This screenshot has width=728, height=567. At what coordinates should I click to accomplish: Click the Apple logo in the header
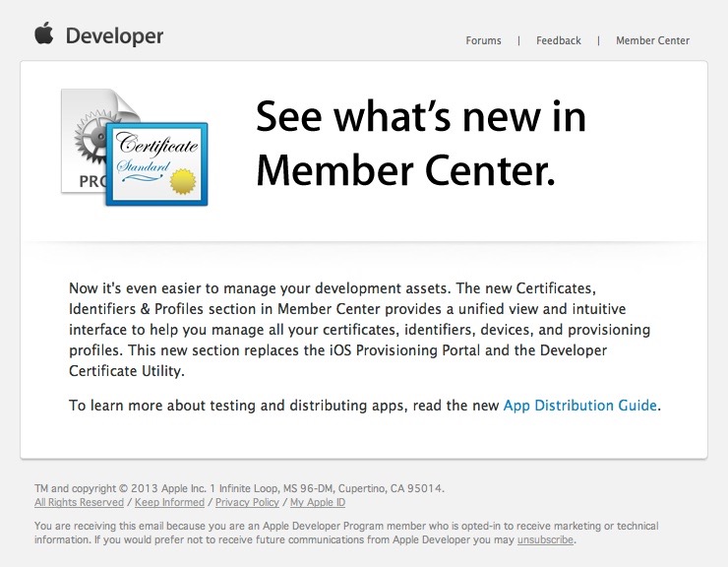pyautogui.click(x=44, y=33)
